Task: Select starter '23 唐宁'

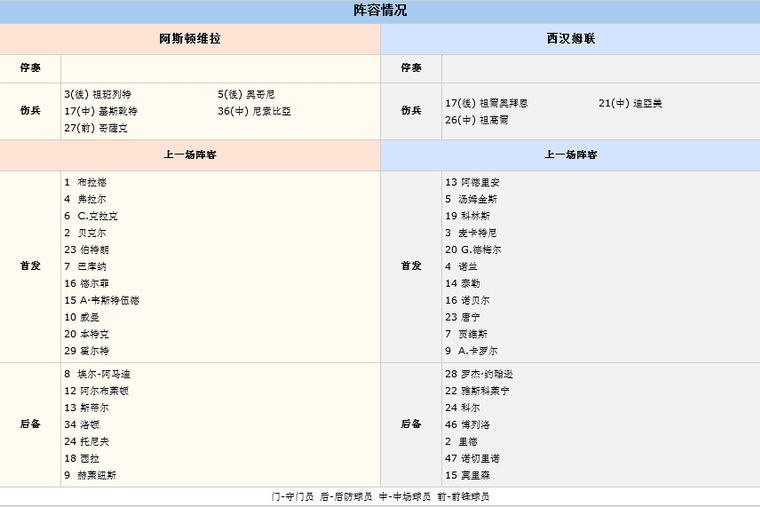Action: point(463,317)
